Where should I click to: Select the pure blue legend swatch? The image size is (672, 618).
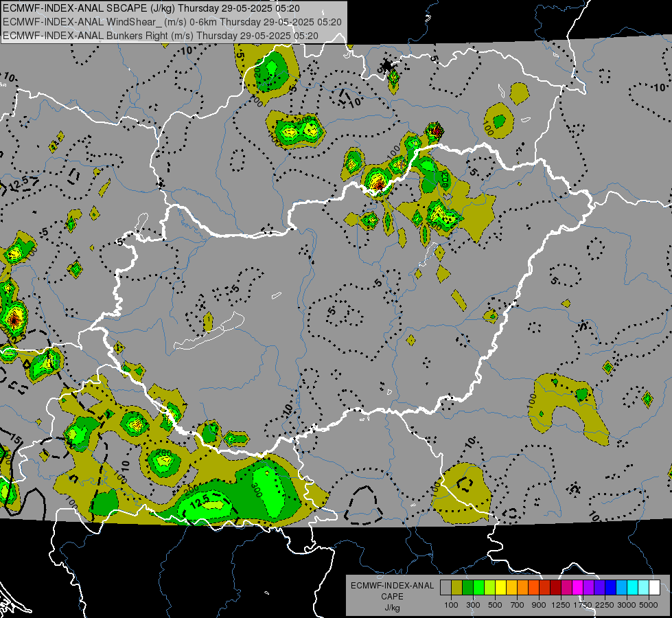click(610, 588)
